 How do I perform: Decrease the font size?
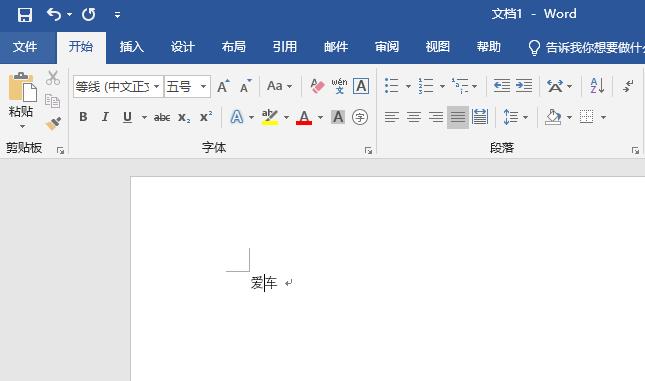[x=246, y=86]
